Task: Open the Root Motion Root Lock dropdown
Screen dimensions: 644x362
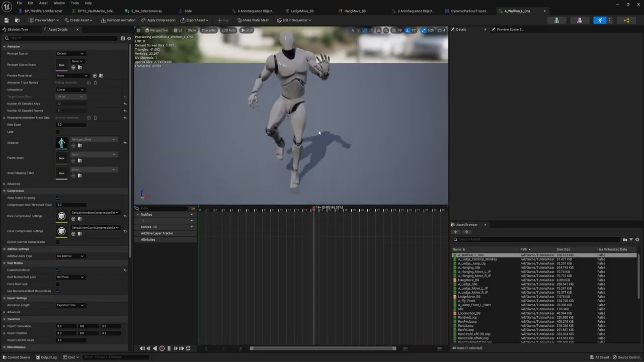Action: click(x=70, y=277)
